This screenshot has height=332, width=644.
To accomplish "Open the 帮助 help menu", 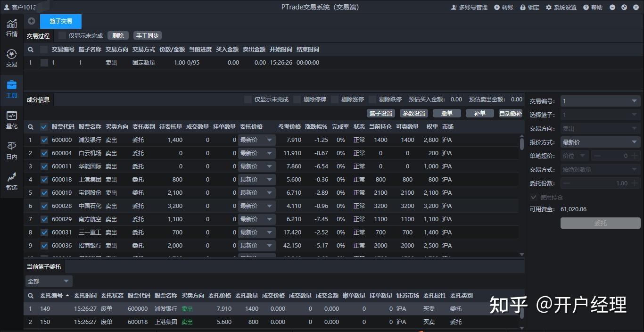I will click(592, 7).
